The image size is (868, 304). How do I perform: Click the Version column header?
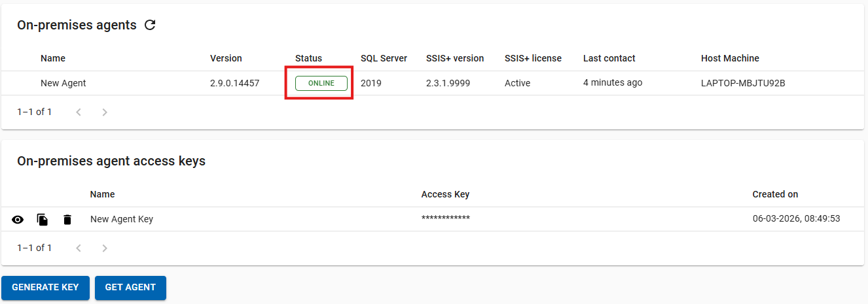point(226,58)
